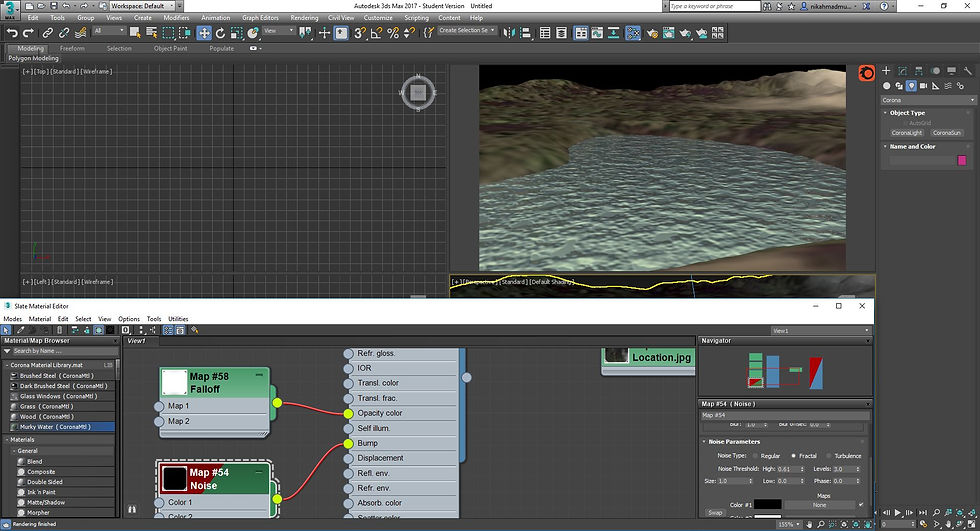Click the black Color #1 swatch

pyautogui.click(x=768, y=505)
